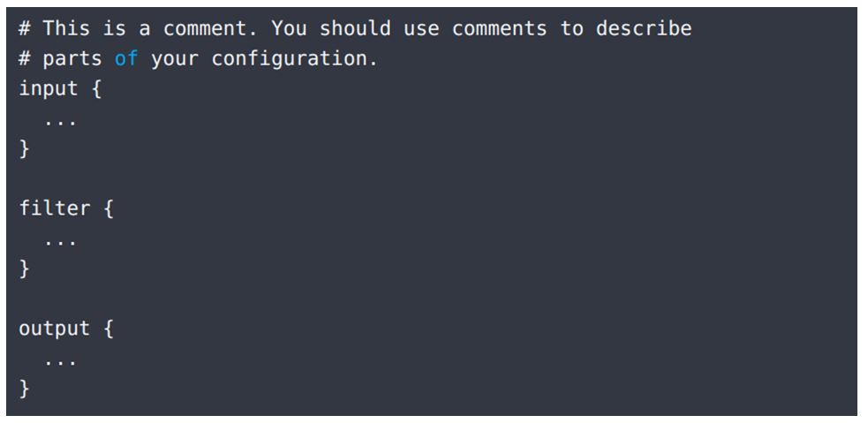
Task: Click the word "describe" in first comment line
Action: point(644,28)
